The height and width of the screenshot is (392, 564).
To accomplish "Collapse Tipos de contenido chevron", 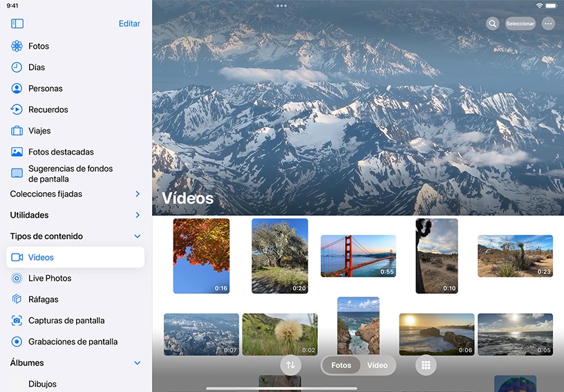I will (138, 236).
